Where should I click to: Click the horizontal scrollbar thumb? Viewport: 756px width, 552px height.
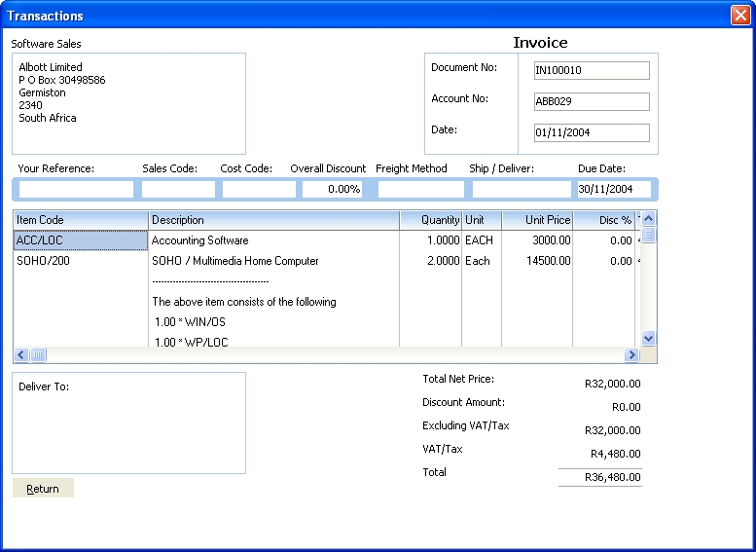coord(38,355)
